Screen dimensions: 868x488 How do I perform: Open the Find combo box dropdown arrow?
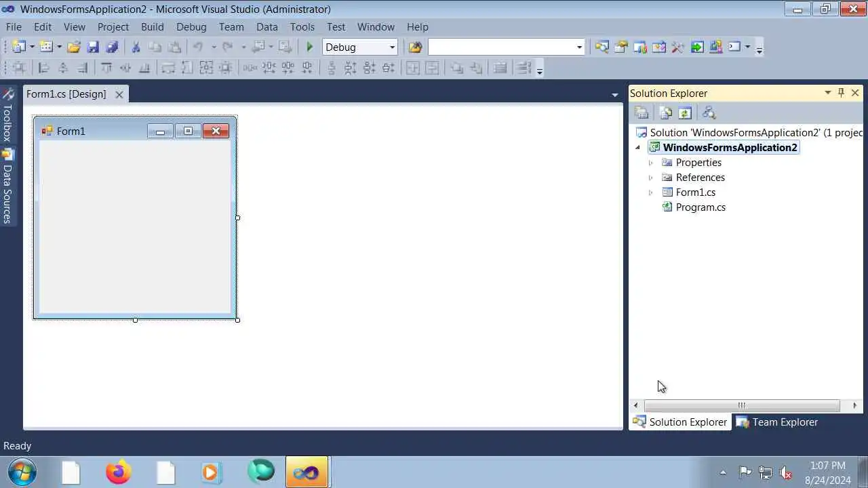[579, 47]
